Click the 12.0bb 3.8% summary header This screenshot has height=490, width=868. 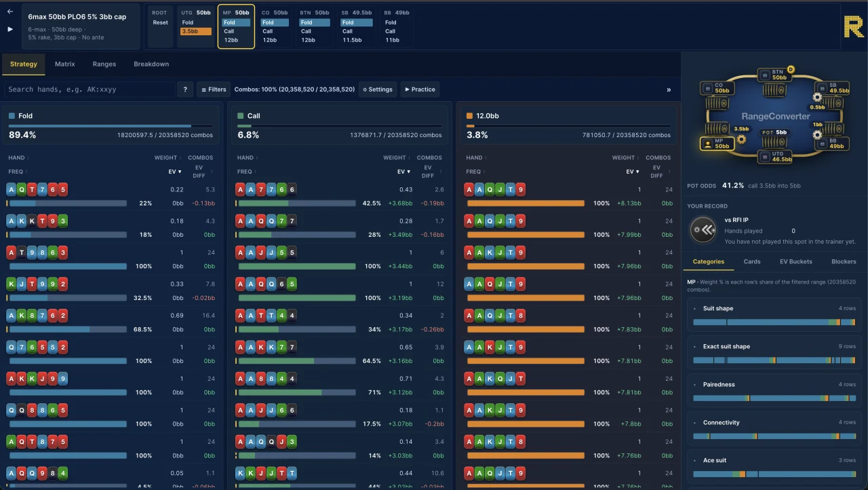569,125
